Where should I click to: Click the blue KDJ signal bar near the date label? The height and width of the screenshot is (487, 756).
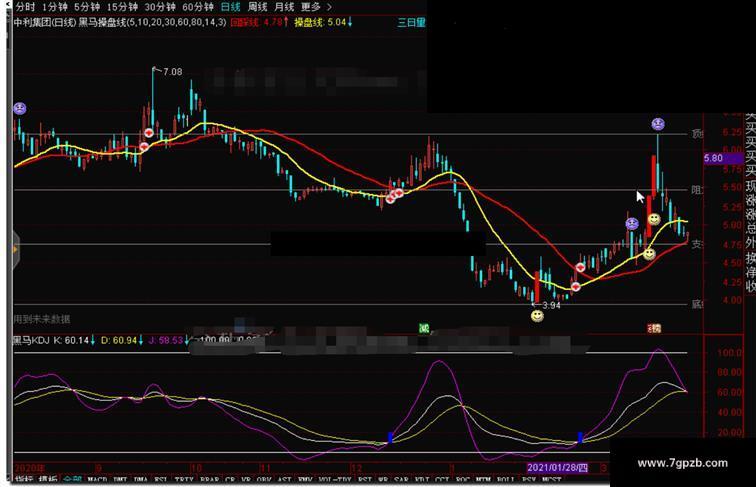pos(580,438)
